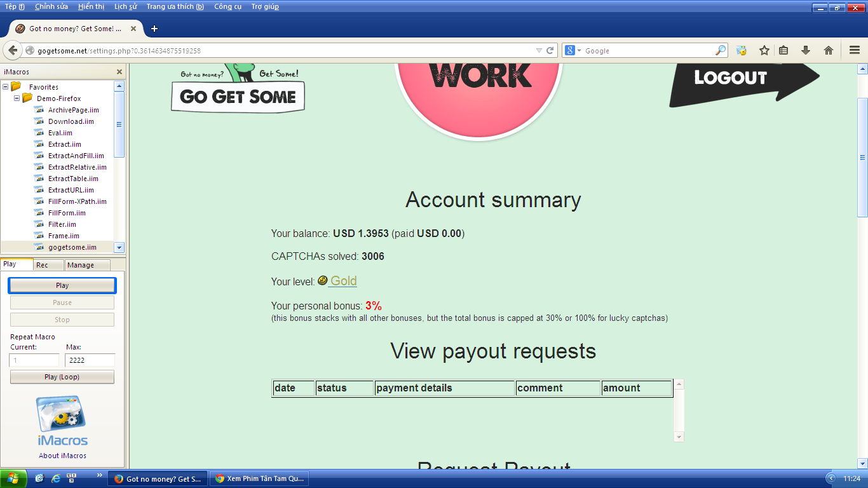
Task: Open the URL bar history dropdown arrow
Action: 539,50
